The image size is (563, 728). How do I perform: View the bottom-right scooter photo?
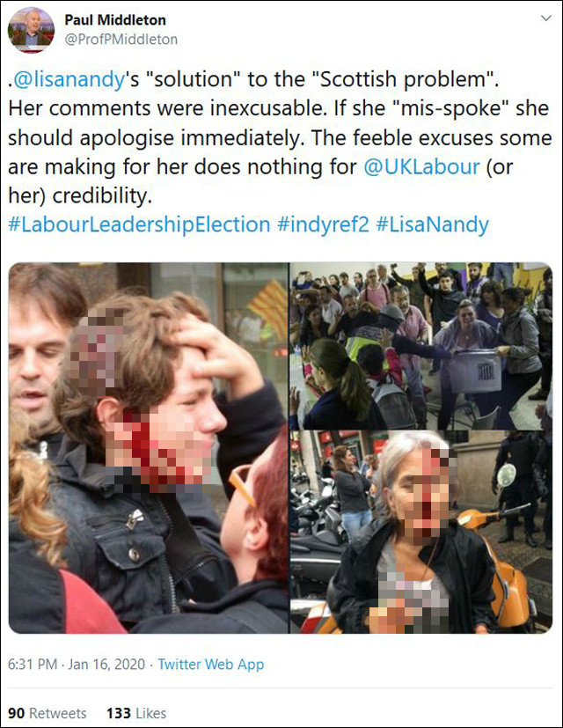(421, 532)
